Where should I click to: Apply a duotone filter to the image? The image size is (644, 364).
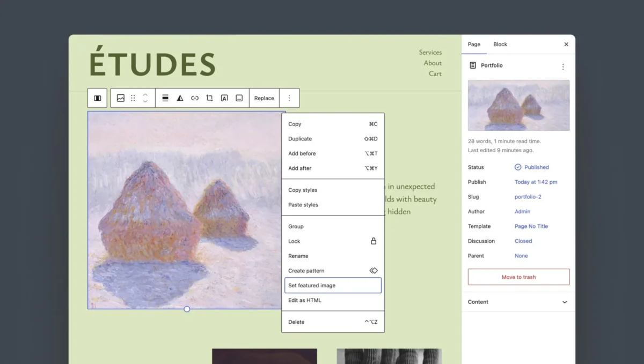pos(180,98)
